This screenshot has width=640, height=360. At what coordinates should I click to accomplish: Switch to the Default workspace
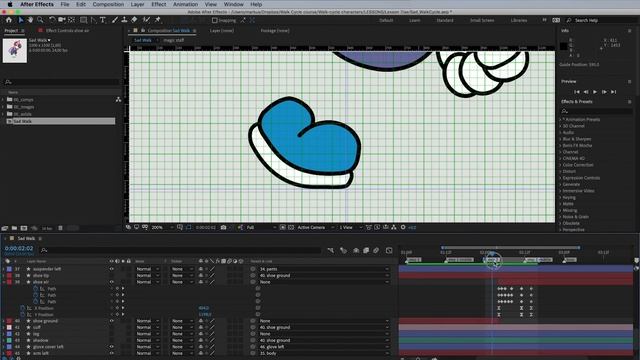click(x=386, y=20)
